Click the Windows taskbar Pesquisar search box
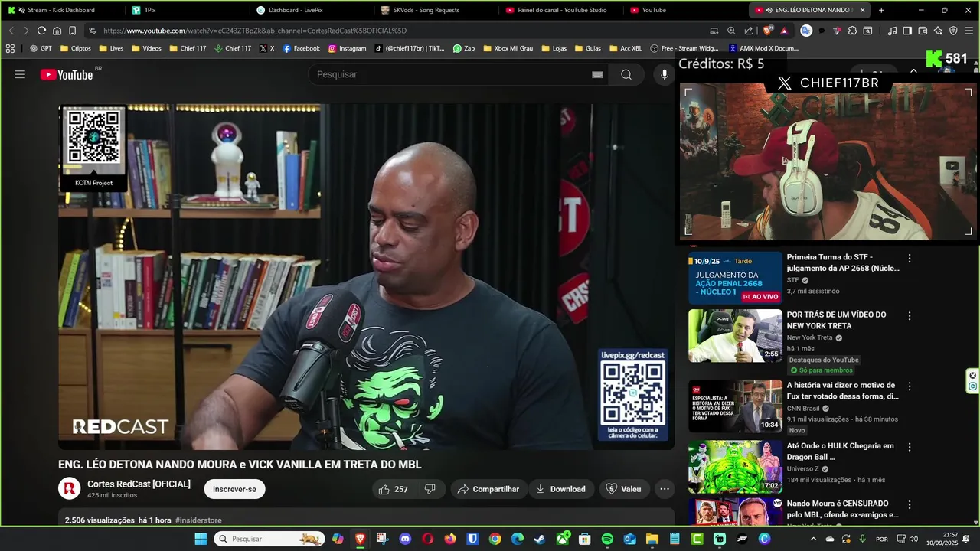Viewport: 980px width, 551px height. click(x=269, y=539)
